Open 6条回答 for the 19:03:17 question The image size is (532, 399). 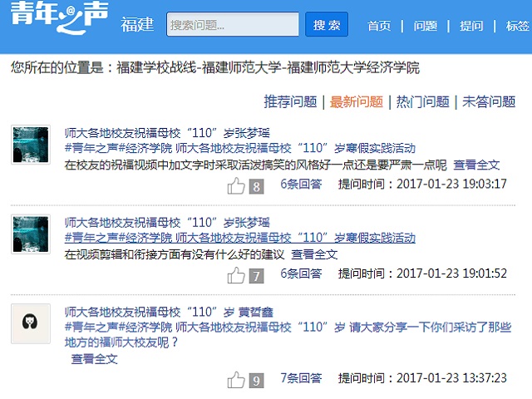[301, 185]
